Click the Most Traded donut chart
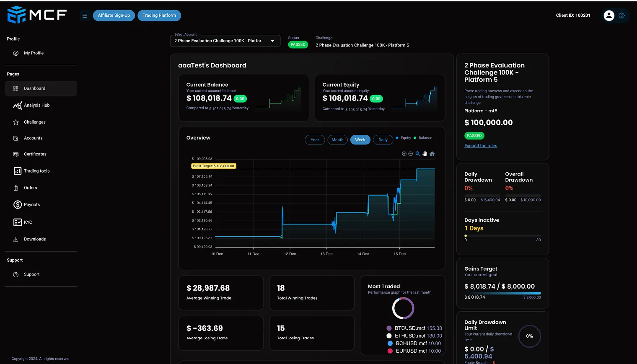The height and width of the screenshot is (364, 637). pos(403,308)
